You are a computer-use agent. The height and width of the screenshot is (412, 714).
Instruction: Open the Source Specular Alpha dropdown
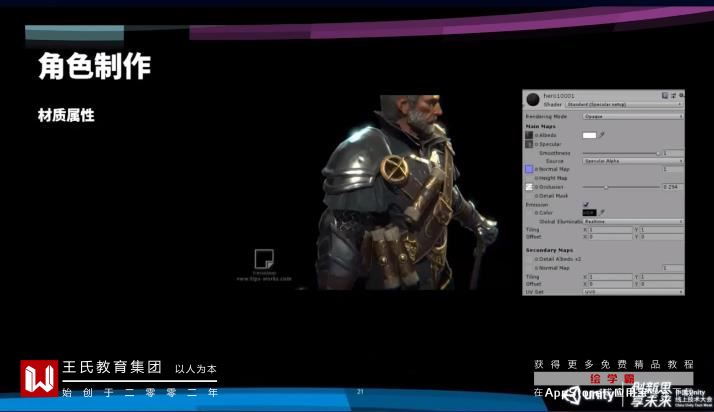(x=633, y=161)
